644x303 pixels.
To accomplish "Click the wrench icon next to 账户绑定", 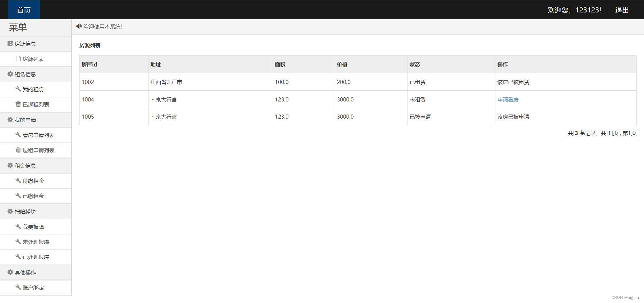I will (x=18, y=287).
